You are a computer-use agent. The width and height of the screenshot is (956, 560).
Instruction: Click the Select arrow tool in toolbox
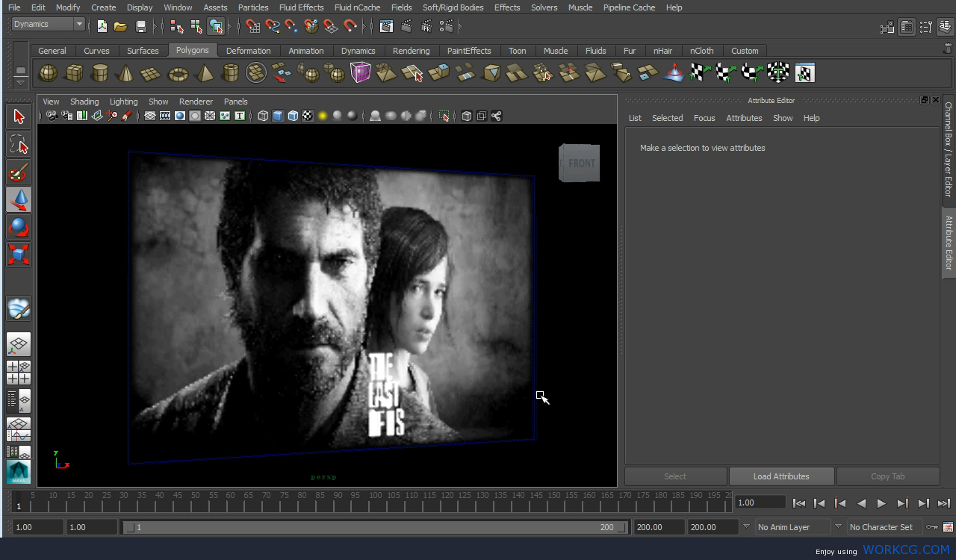pyautogui.click(x=19, y=116)
